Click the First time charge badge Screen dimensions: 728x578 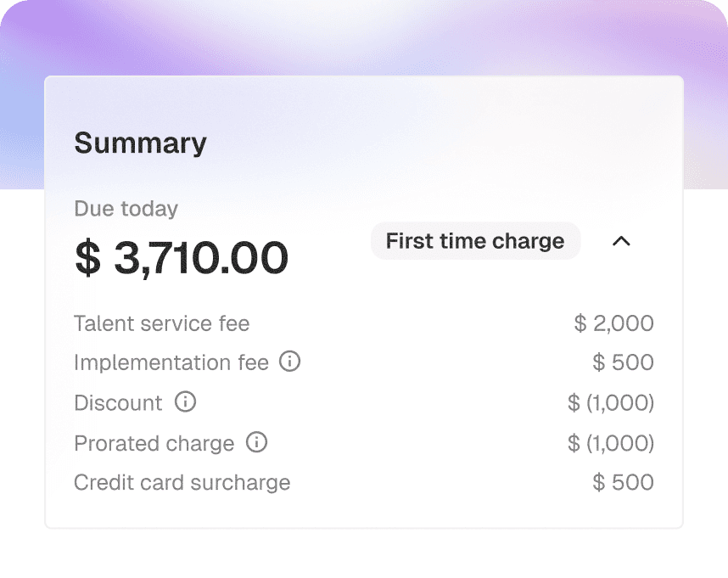coord(475,241)
